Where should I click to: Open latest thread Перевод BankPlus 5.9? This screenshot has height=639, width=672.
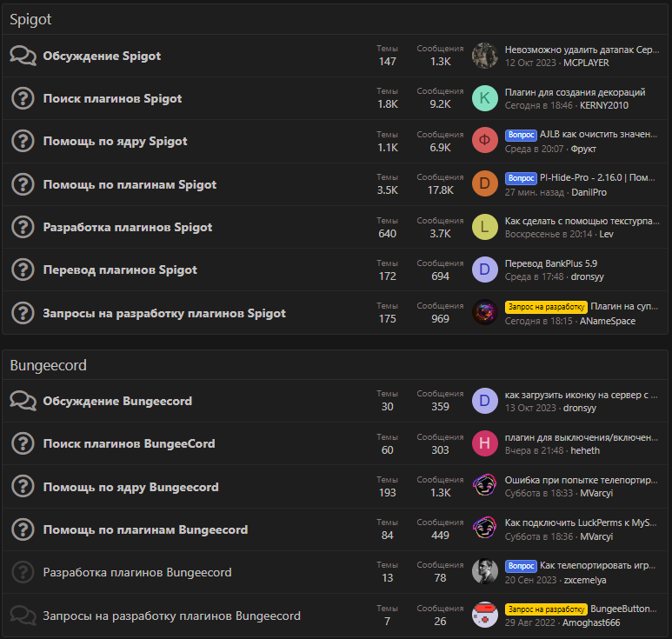pos(551,263)
